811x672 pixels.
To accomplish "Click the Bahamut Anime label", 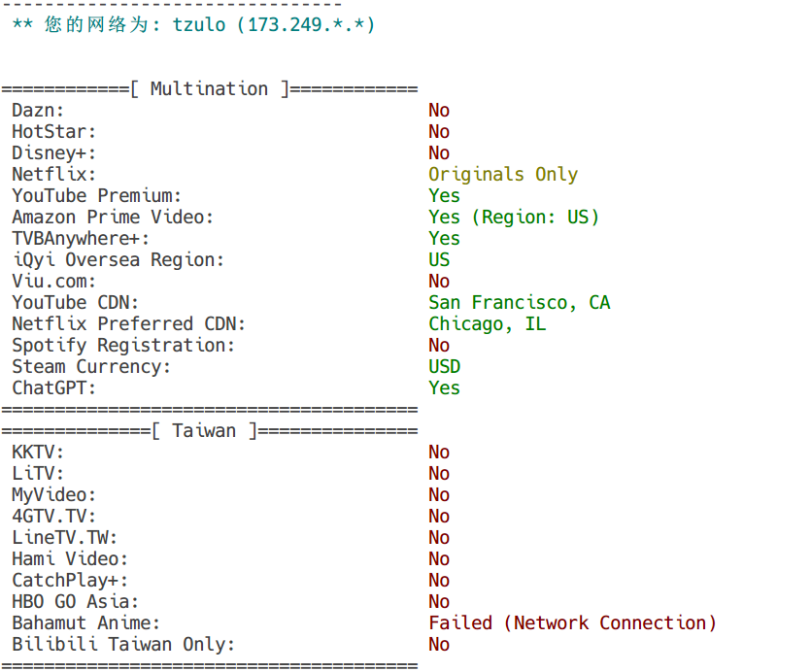I will pos(86,623).
